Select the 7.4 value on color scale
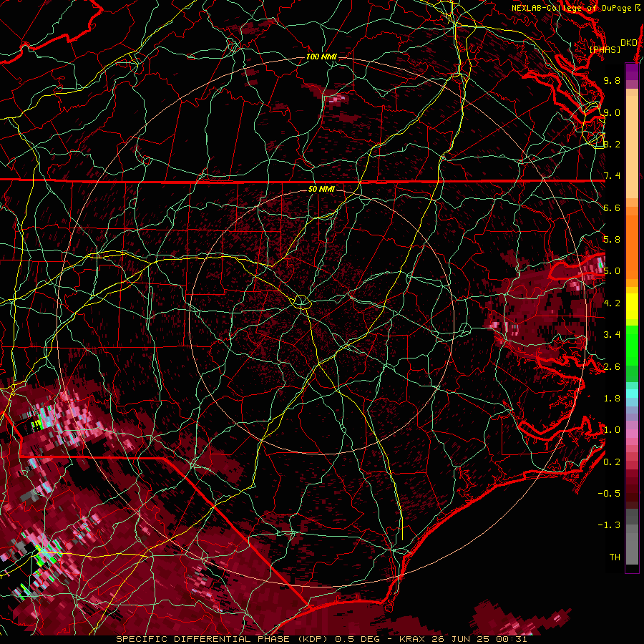The width and height of the screenshot is (644, 644). 612,176
